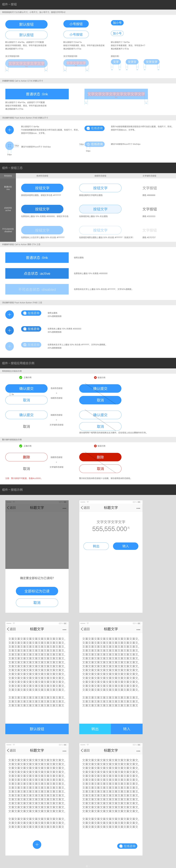The height and width of the screenshot is (868, 176).
Task: Click outlined red 删除 in the correct example
Action: [26, 457]
